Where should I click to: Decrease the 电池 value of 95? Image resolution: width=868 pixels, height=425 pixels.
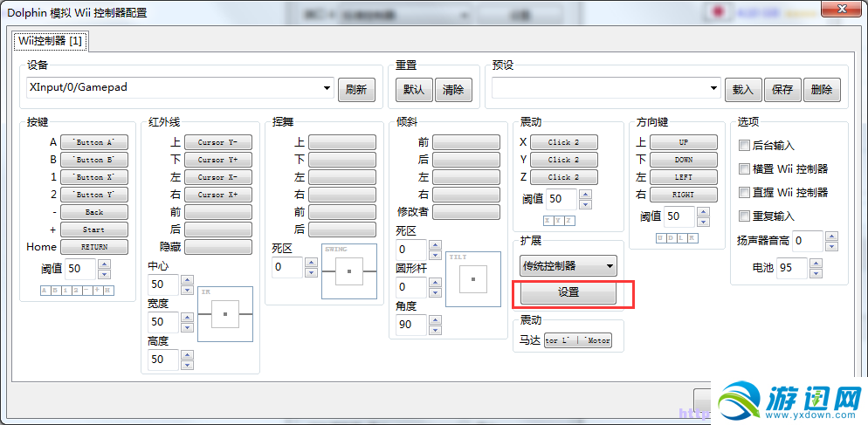tap(816, 273)
